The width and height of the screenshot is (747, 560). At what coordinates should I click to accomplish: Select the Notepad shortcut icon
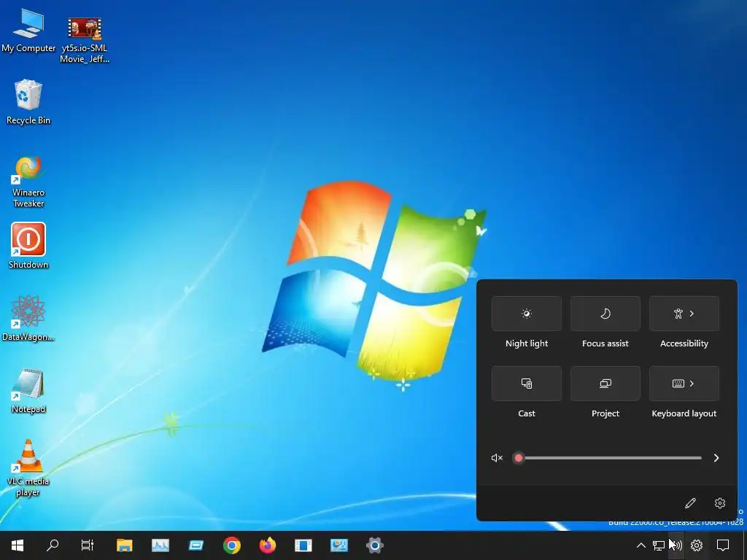pos(28,391)
